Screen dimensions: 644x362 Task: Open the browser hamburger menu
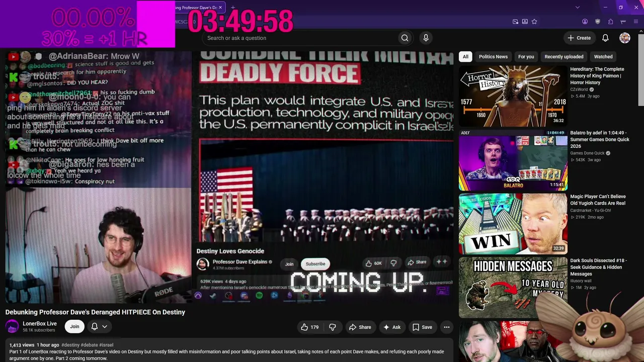636,22
